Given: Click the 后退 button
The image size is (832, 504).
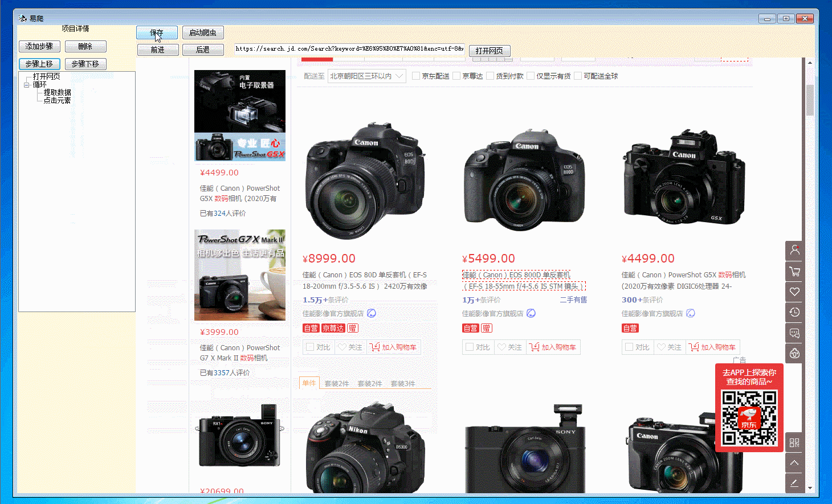Looking at the screenshot, I should 203,50.
